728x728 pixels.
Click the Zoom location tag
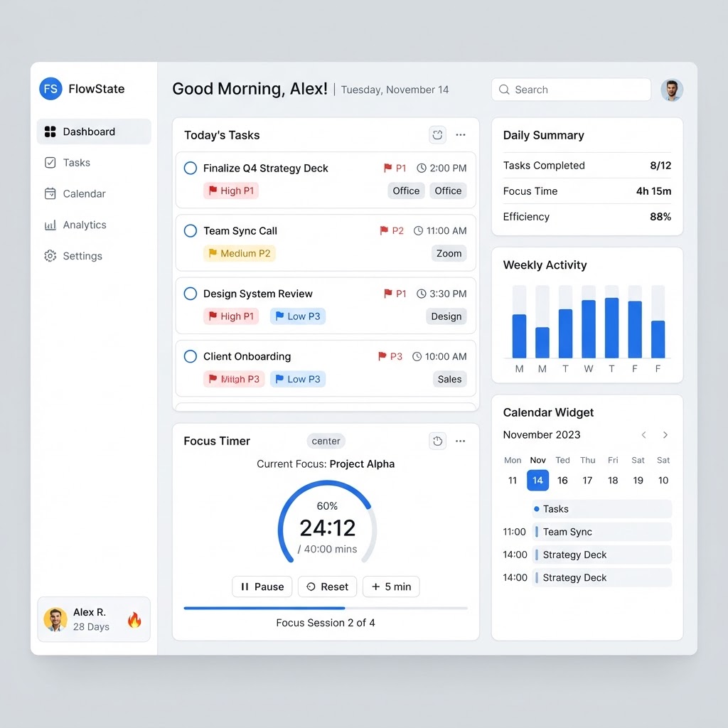(449, 254)
